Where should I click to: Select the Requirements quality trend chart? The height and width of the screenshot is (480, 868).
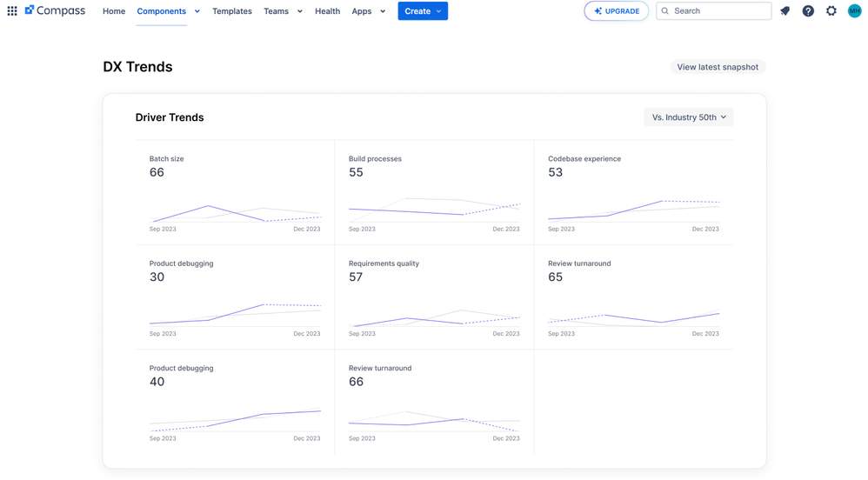point(434,317)
